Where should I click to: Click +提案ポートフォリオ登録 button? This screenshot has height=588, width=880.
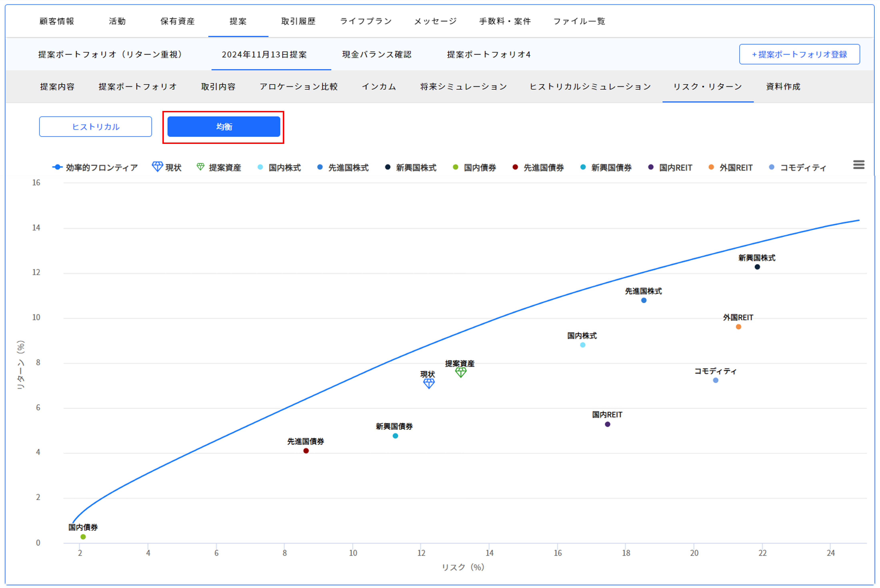pos(799,54)
